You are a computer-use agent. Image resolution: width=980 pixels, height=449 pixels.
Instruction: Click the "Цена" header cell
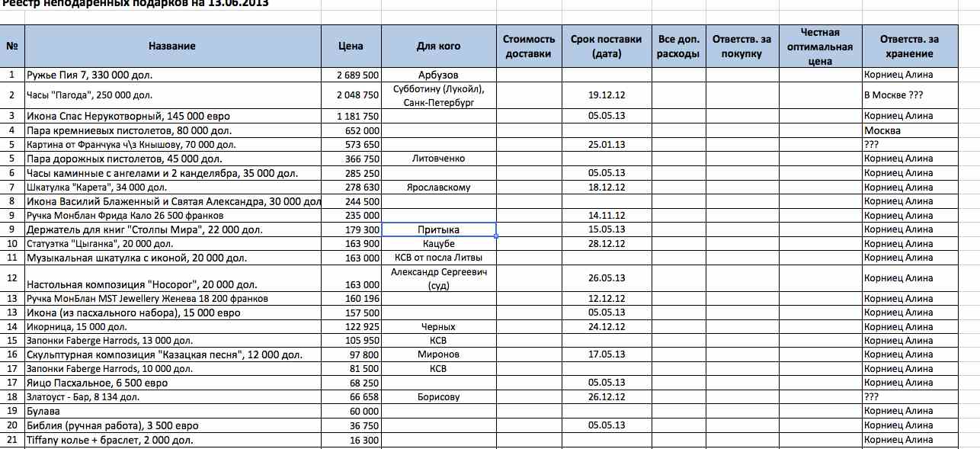point(351,46)
